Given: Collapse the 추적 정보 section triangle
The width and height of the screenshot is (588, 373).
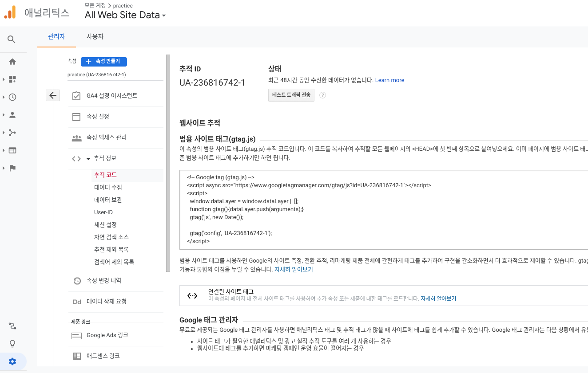Looking at the screenshot, I should click(88, 158).
